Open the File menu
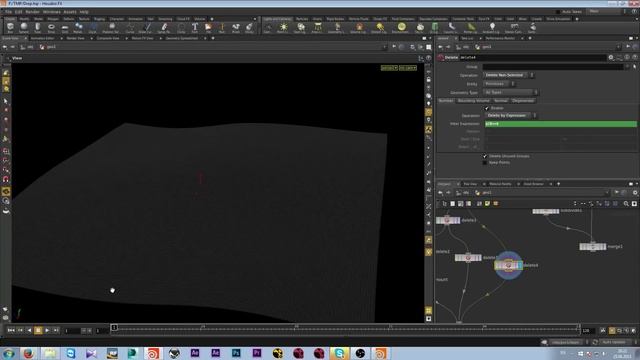The height and width of the screenshot is (360, 640). tap(8, 12)
